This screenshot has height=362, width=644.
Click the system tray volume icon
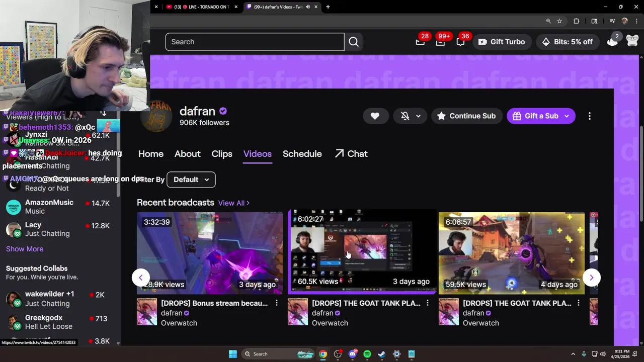(x=603, y=354)
